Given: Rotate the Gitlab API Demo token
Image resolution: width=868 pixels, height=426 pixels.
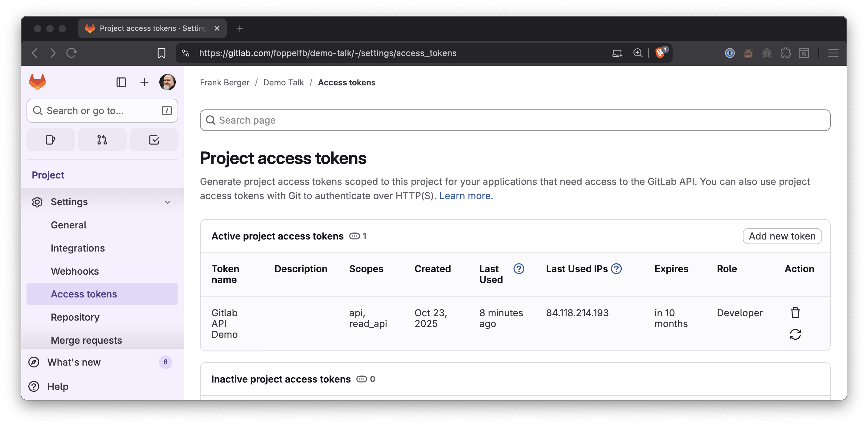Looking at the screenshot, I should coord(795,334).
